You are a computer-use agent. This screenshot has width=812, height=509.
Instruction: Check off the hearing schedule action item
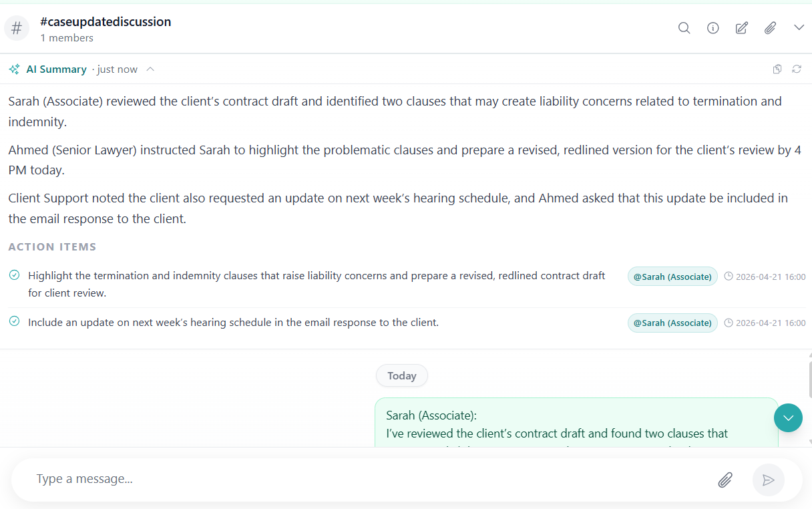[x=14, y=322]
